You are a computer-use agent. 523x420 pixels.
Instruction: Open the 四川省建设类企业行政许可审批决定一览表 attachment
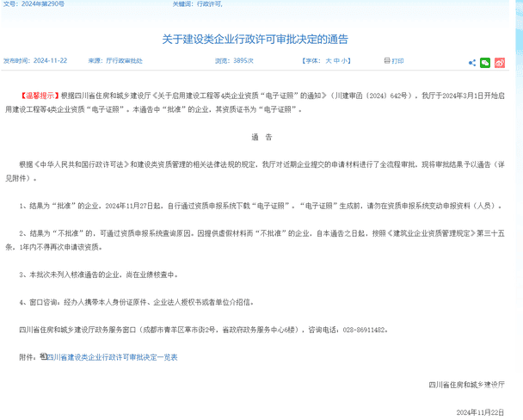(112, 356)
